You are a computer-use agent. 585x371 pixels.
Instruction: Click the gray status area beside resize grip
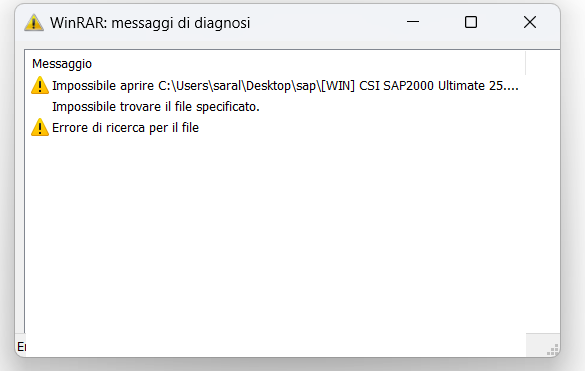point(536,345)
